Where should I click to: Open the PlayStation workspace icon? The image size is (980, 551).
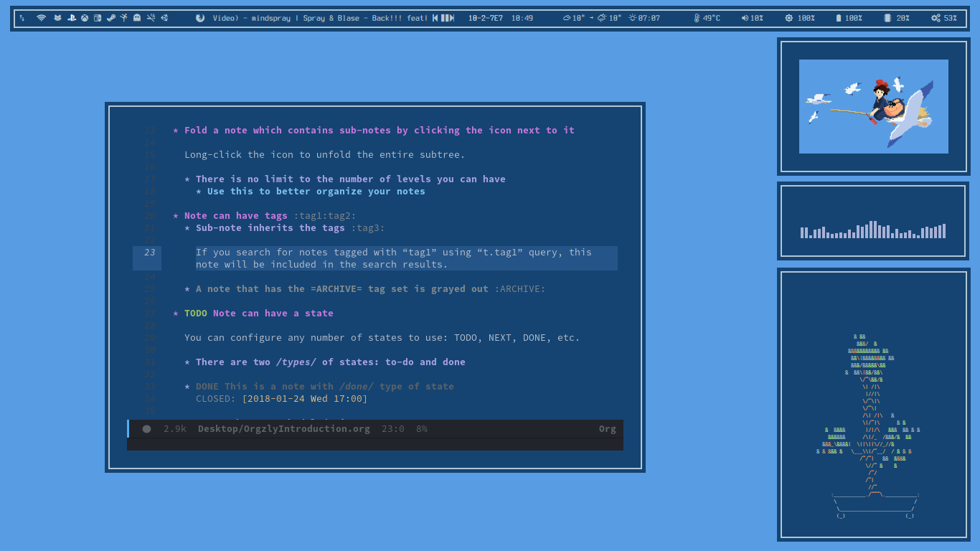tap(72, 18)
